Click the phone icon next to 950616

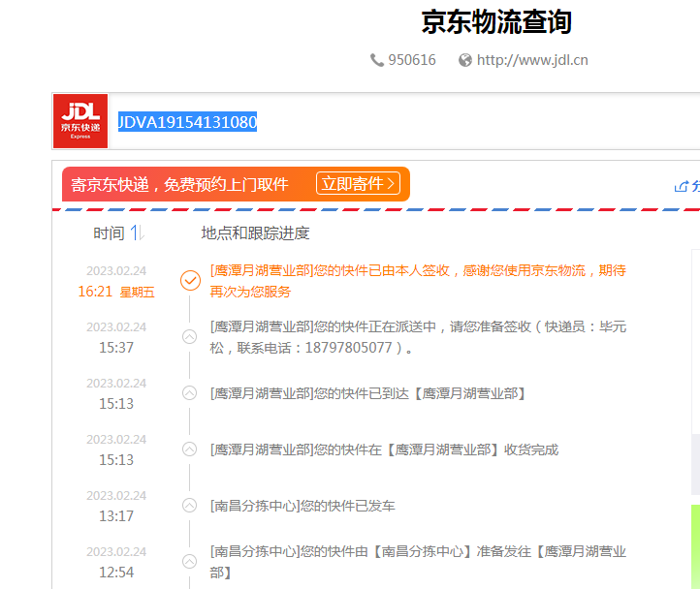[x=377, y=60]
